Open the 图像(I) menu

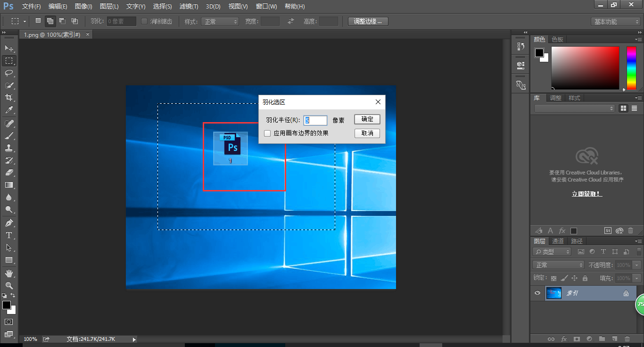click(x=83, y=7)
